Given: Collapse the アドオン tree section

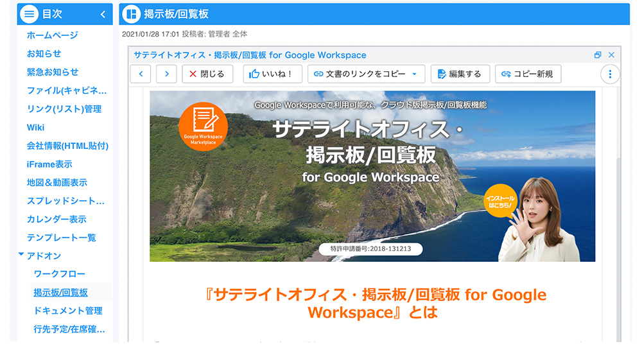Looking at the screenshot, I should [x=21, y=254].
